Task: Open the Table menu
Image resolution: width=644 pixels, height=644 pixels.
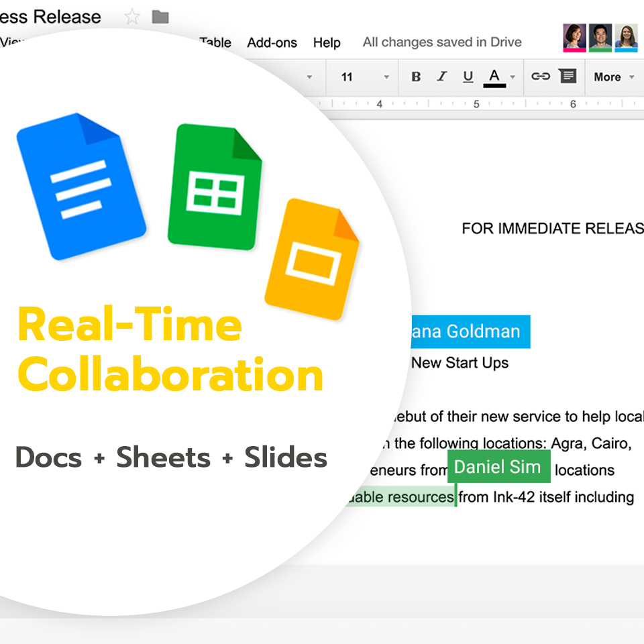Action: [x=216, y=42]
